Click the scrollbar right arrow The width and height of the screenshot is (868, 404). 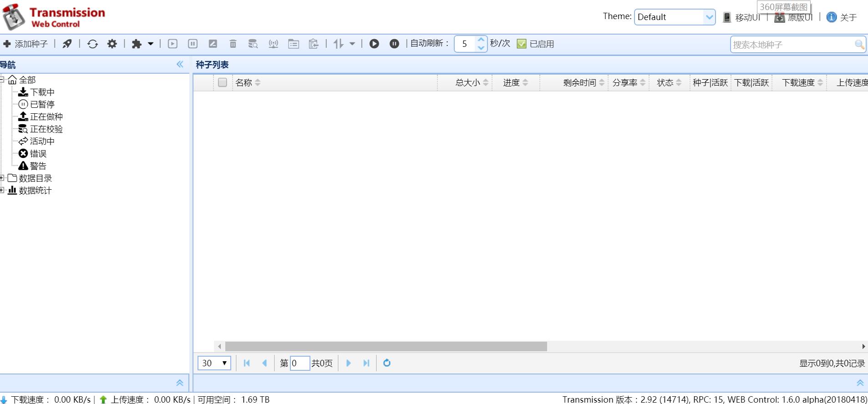[863, 347]
